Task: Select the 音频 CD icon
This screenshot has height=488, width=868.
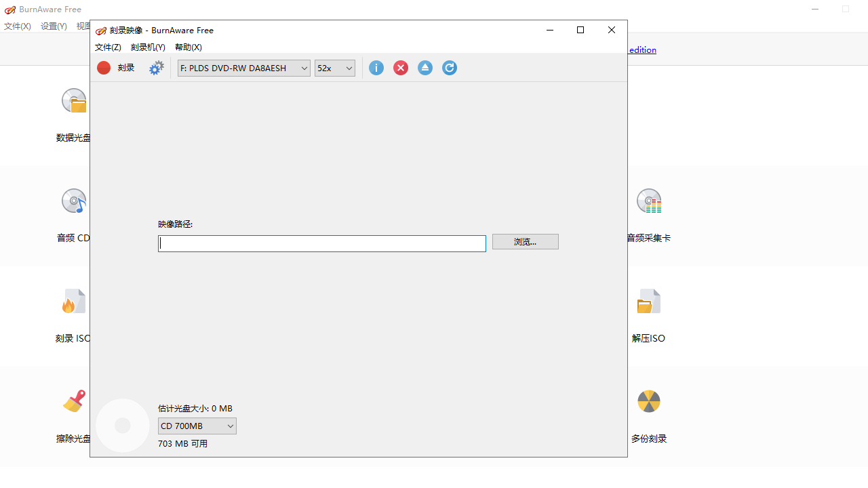Action: click(73, 201)
